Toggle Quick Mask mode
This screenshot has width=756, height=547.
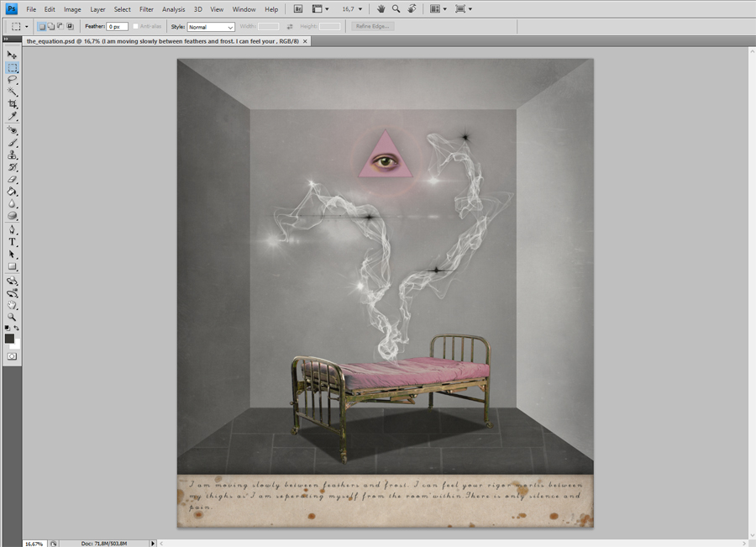tap(13, 356)
